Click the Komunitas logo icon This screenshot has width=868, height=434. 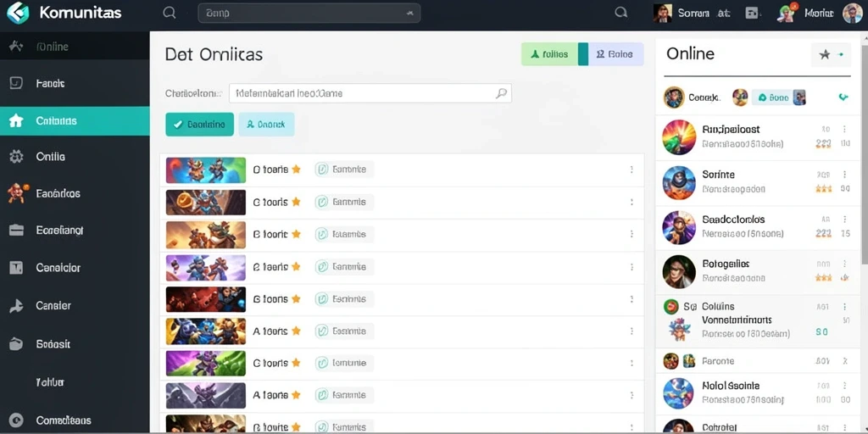tap(18, 13)
